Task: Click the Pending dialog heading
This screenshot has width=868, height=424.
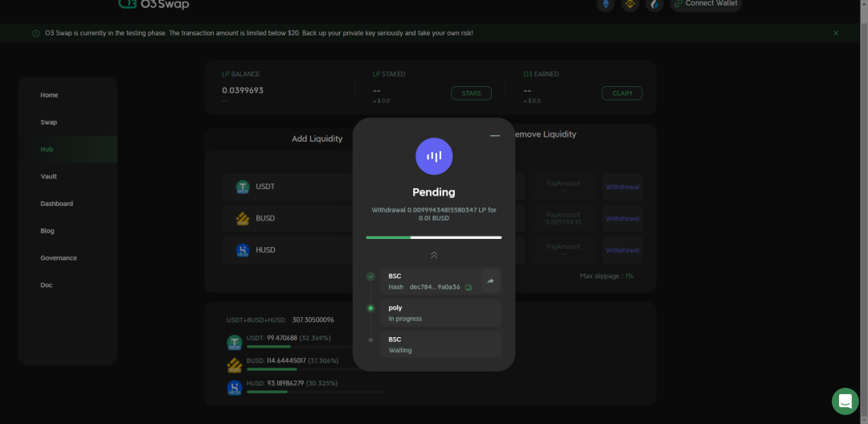Action: pos(434,192)
